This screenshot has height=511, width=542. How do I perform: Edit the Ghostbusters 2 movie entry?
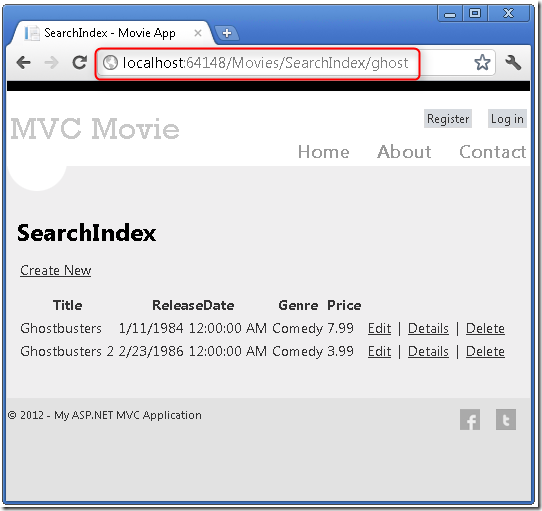[379, 351]
